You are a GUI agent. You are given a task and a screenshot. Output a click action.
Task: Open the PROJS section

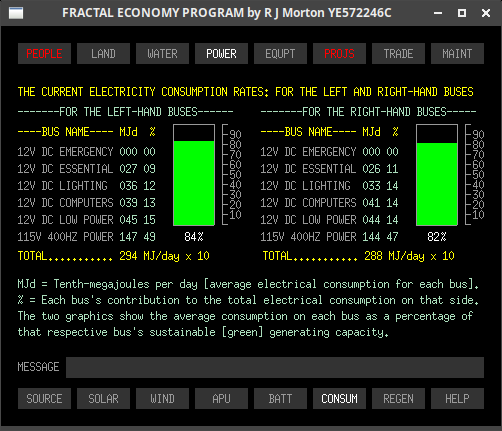pos(339,53)
